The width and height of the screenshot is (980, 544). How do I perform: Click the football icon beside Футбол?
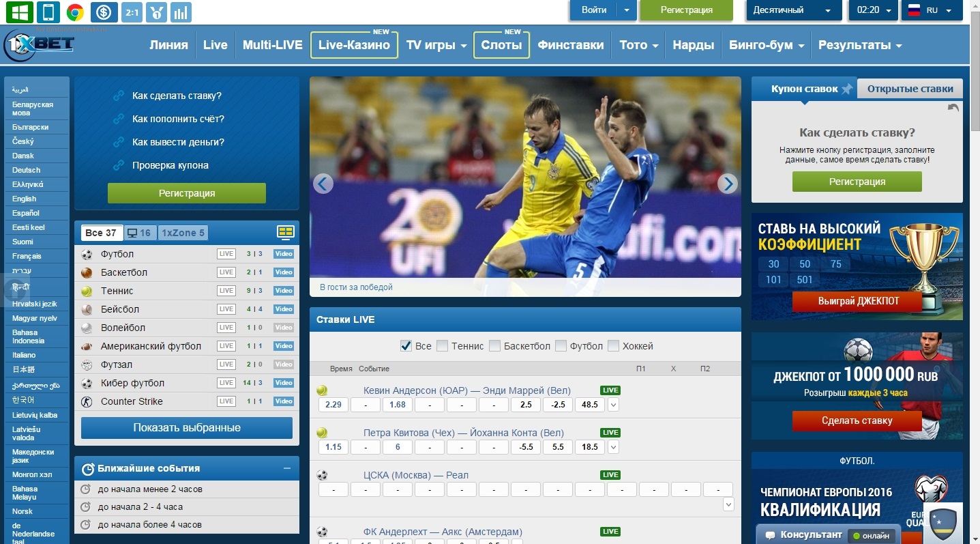pos(87,254)
